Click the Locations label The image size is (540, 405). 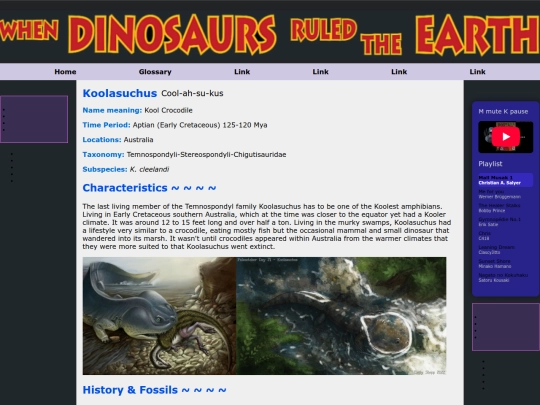coord(102,139)
